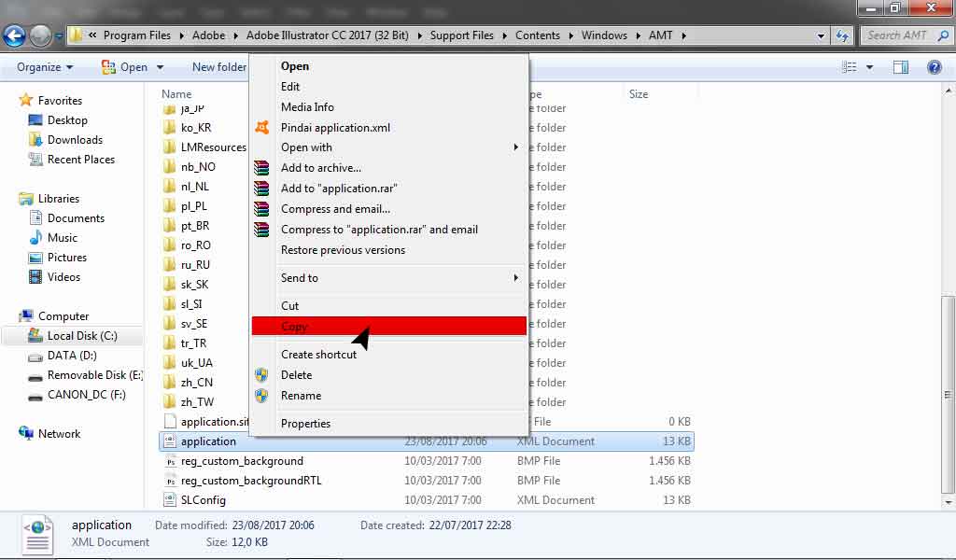Screen dimensions: 956x560
Task: Expand the Adobe breadcrumb arrow
Action: click(x=235, y=36)
